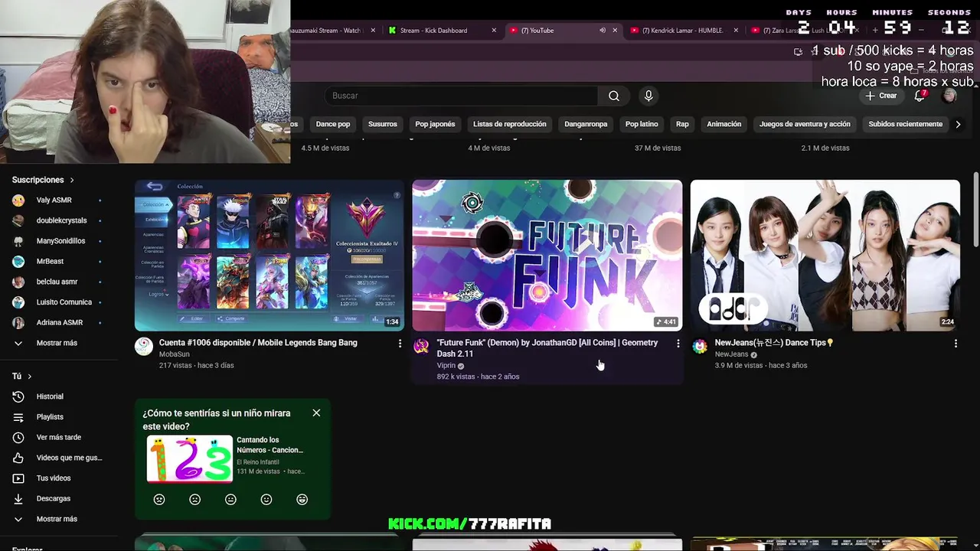This screenshot has width=980, height=551.
Task: Open options for NewJeans Dance Tips video
Action: coord(955,344)
